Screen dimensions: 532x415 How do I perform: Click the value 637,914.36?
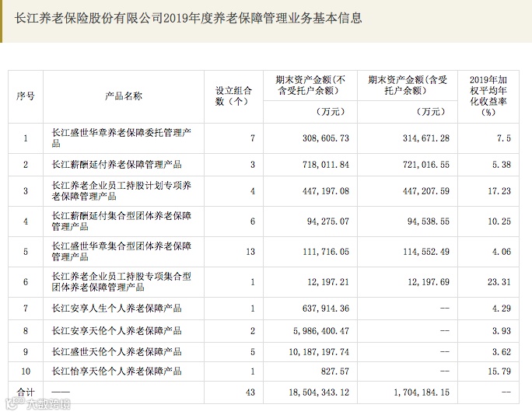(326, 309)
